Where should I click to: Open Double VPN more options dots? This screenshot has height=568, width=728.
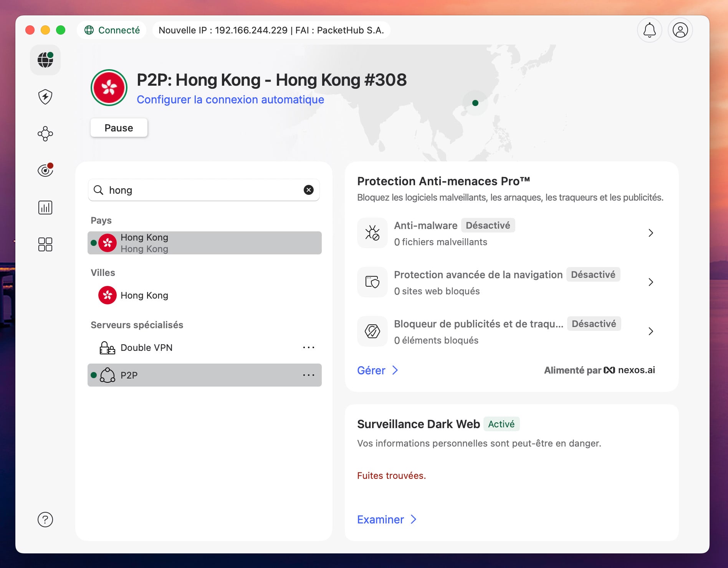click(309, 347)
